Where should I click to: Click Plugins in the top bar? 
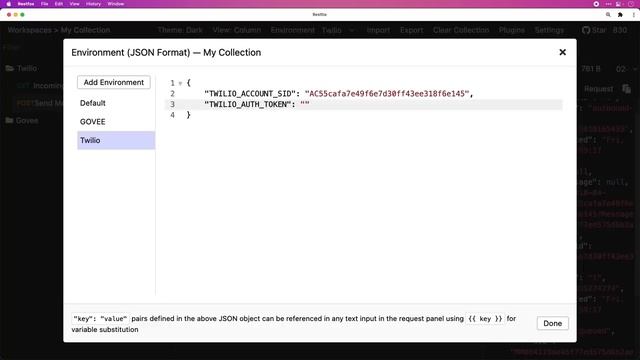point(511,30)
